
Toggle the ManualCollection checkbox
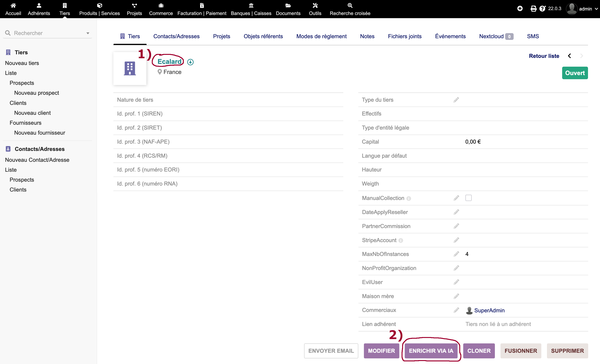pos(468,198)
